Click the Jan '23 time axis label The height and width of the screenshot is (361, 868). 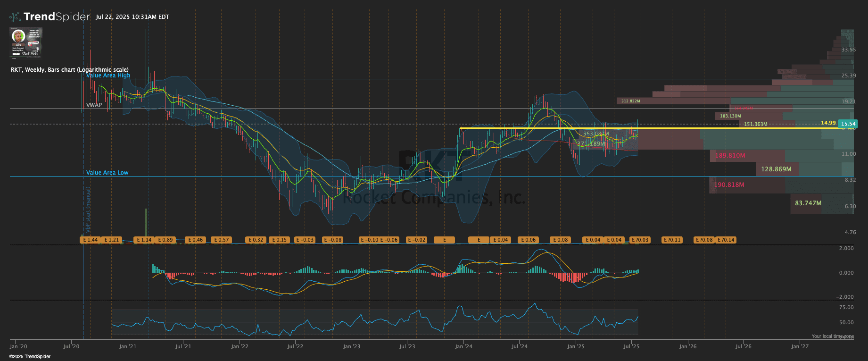tap(351, 346)
